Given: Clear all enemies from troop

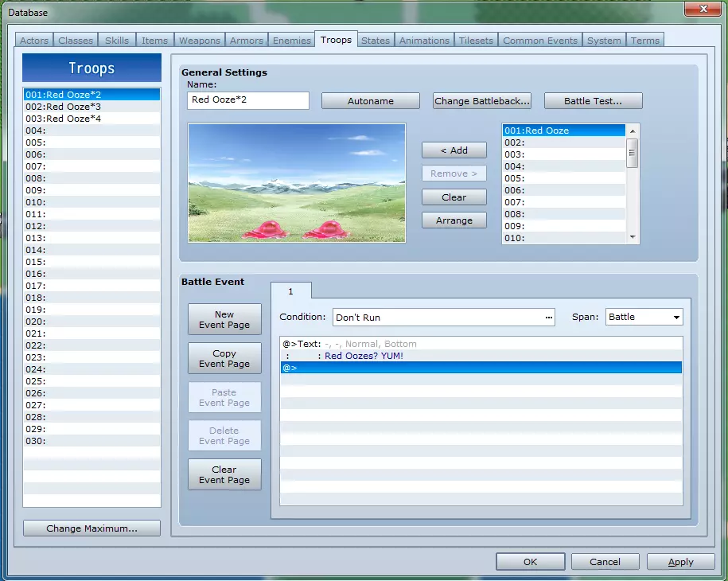Looking at the screenshot, I should 454,197.
